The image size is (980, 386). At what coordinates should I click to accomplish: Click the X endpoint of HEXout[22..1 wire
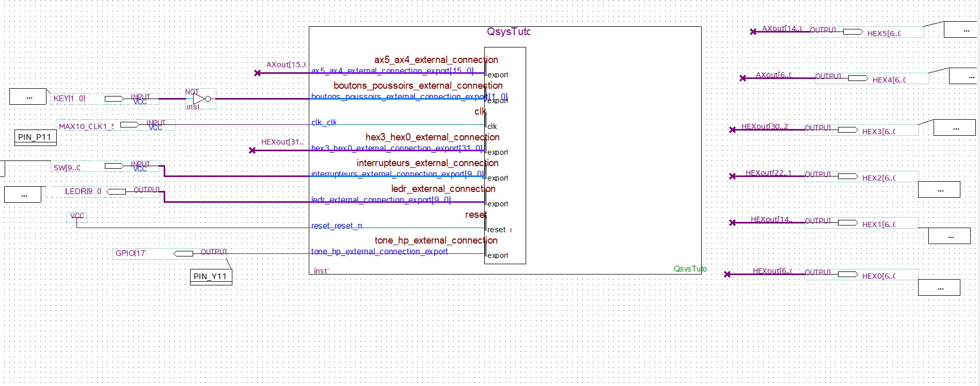pyautogui.click(x=733, y=176)
